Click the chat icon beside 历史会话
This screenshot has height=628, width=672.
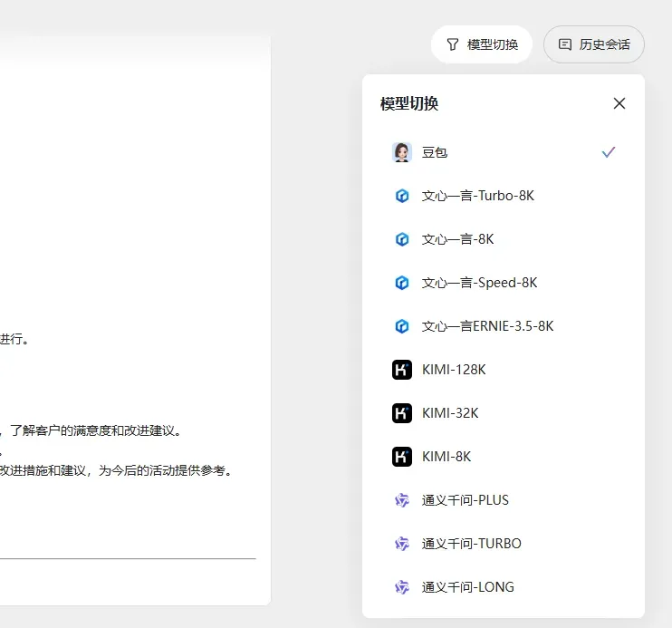565,44
